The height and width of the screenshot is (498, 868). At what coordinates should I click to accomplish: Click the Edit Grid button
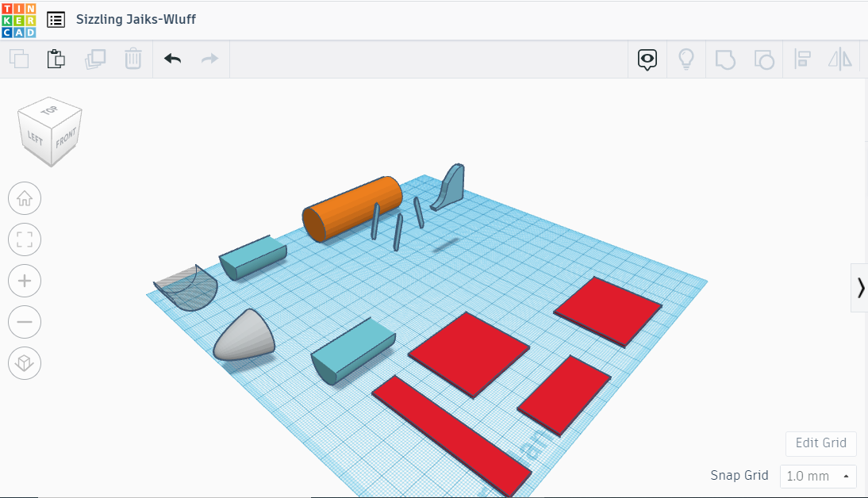(x=820, y=443)
